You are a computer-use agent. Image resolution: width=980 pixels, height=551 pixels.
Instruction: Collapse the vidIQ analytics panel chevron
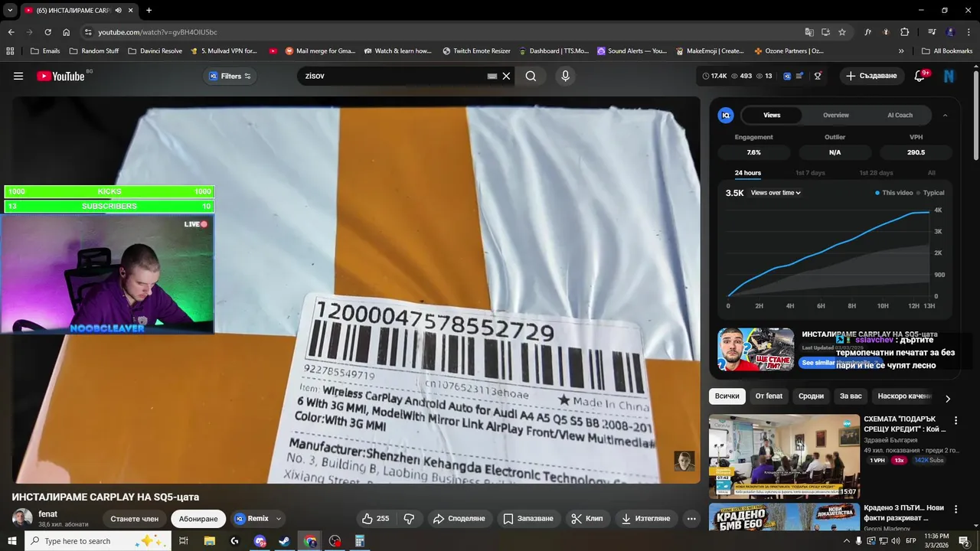(x=945, y=116)
